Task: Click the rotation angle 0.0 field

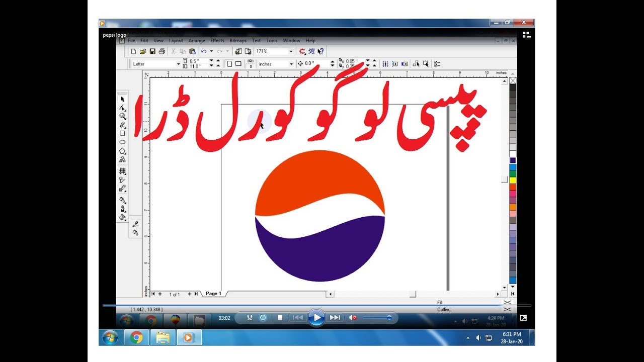Action: [x=316, y=64]
